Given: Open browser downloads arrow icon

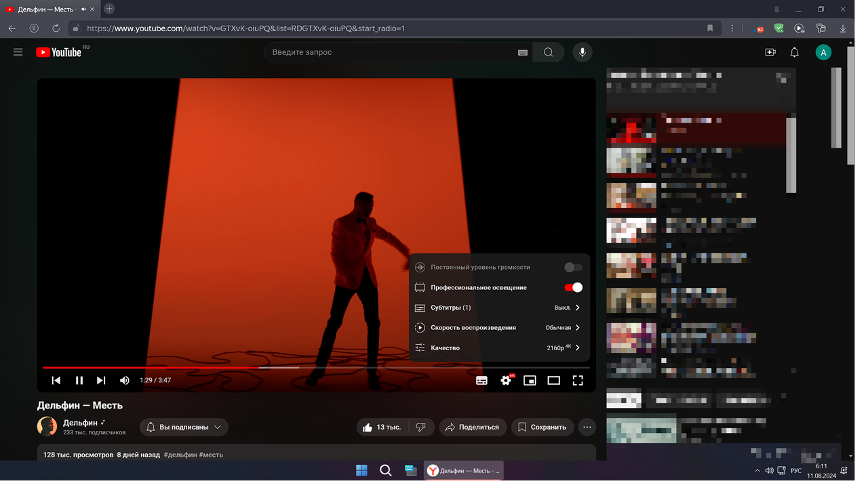Looking at the screenshot, I should [843, 28].
